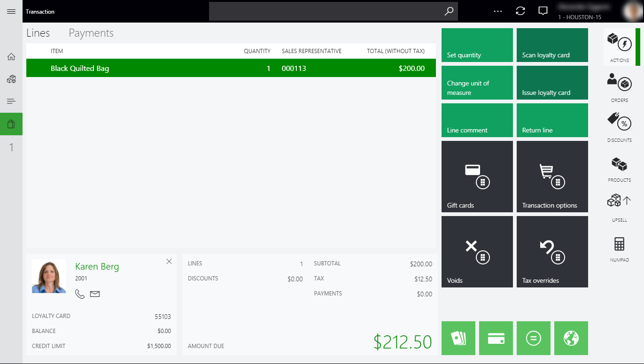This screenshot has height=364, width=644.
Task: Pay with the card payment tile
Action: (x=496, y=338)
